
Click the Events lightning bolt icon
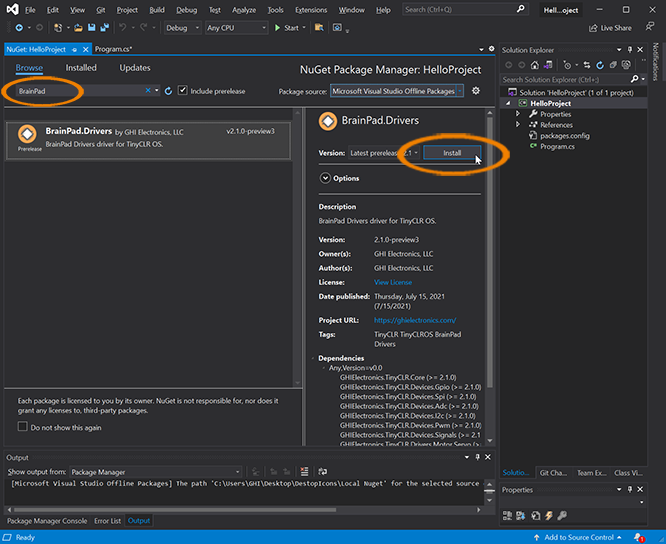tap(549, 516)
